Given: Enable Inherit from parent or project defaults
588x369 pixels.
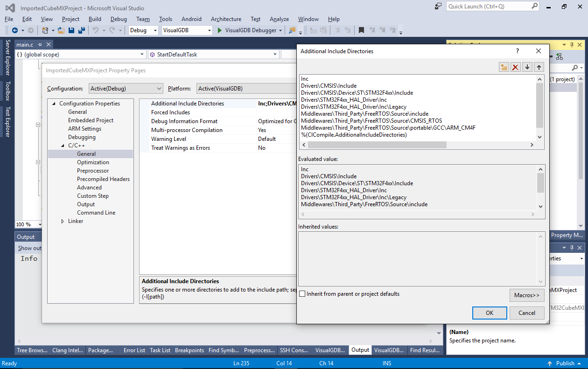Looking at the screenshot, I should pyautogui.click(x=302, y=294).
